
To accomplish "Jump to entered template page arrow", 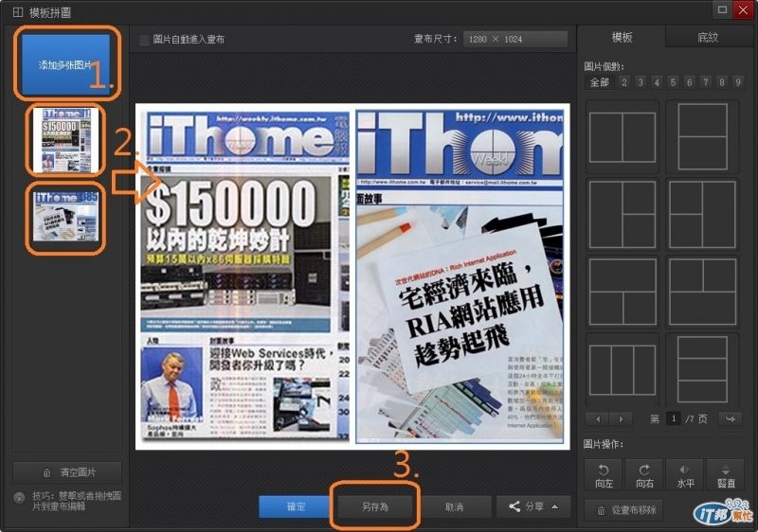I will click(x=731, y=418).
